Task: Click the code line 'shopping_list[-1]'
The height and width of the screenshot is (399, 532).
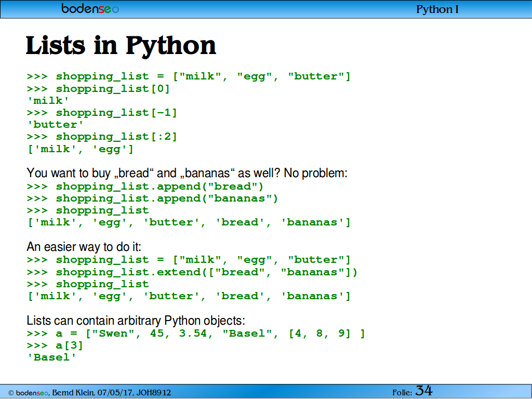Action: click(102, 113)
